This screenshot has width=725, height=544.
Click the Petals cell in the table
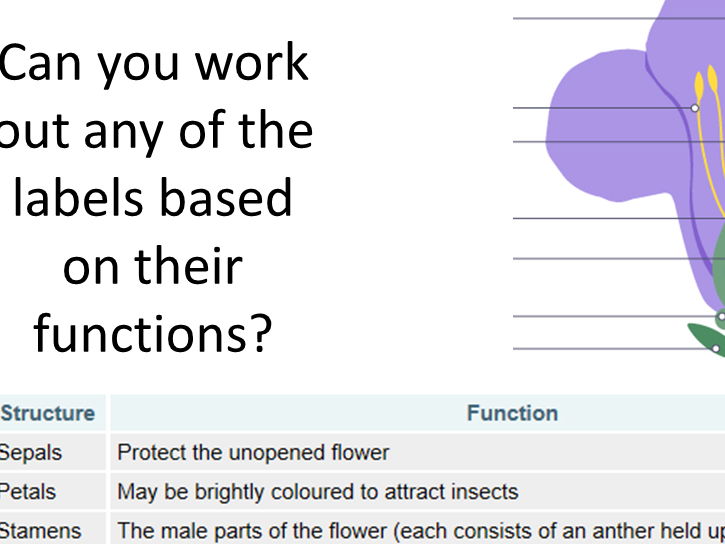tap(28, 492)
